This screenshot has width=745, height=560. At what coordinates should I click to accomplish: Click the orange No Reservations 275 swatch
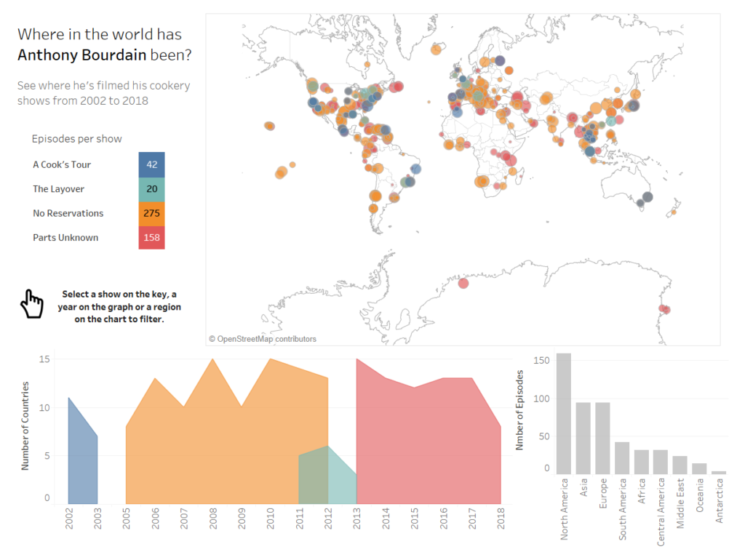tap(151, 213)
